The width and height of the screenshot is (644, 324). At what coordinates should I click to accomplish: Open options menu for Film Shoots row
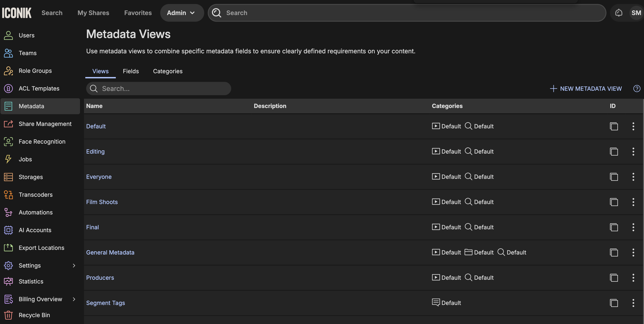(x=633, y=202)
